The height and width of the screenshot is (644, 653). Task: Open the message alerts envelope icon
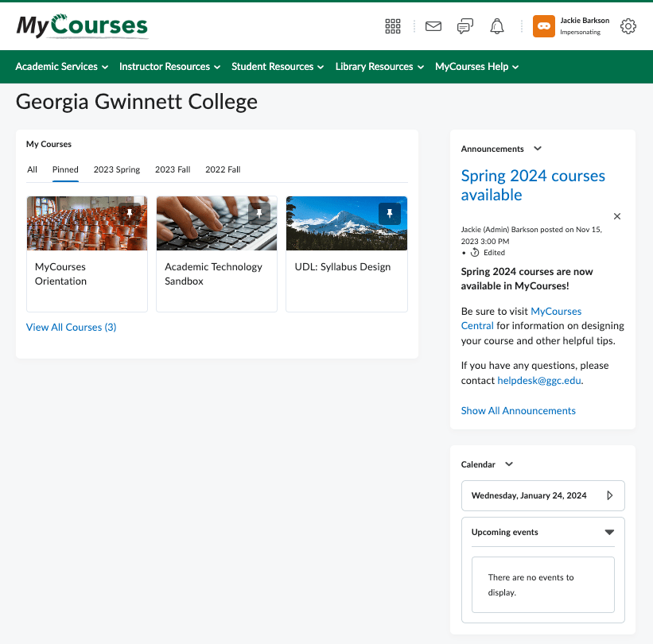(x=433, y=26)
